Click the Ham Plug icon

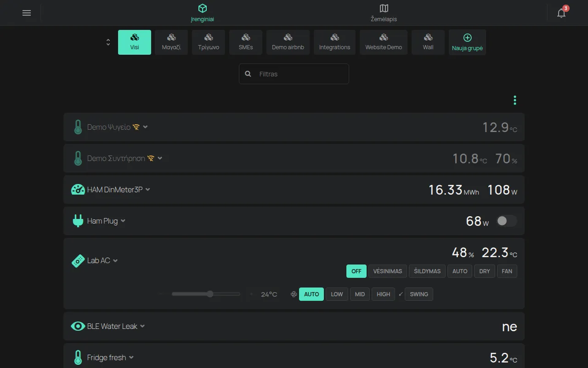point(78,221)
